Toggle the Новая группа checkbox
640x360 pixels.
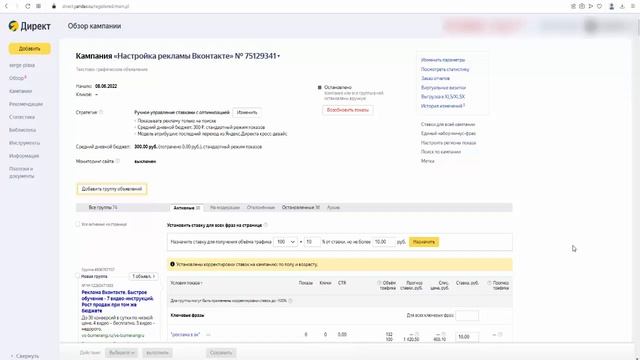point(78,276)
